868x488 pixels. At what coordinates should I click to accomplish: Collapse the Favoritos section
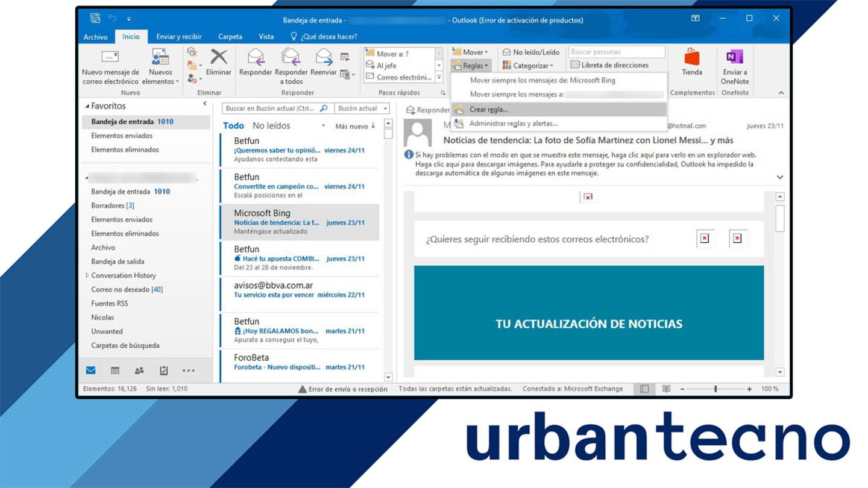(86, 106)
